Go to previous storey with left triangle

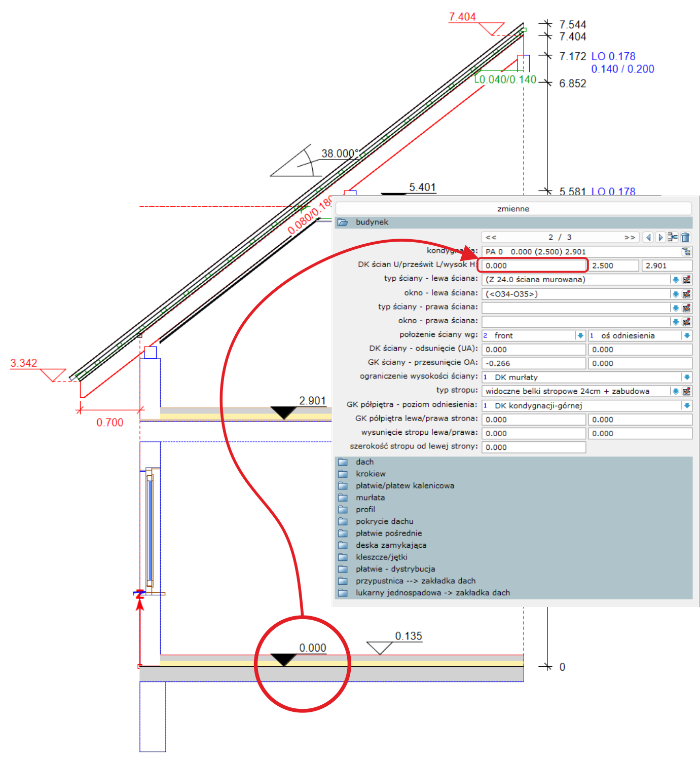pos(648,237)
